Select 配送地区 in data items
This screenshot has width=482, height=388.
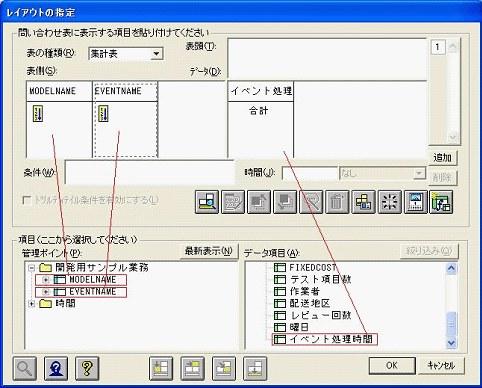click(310, 303)
